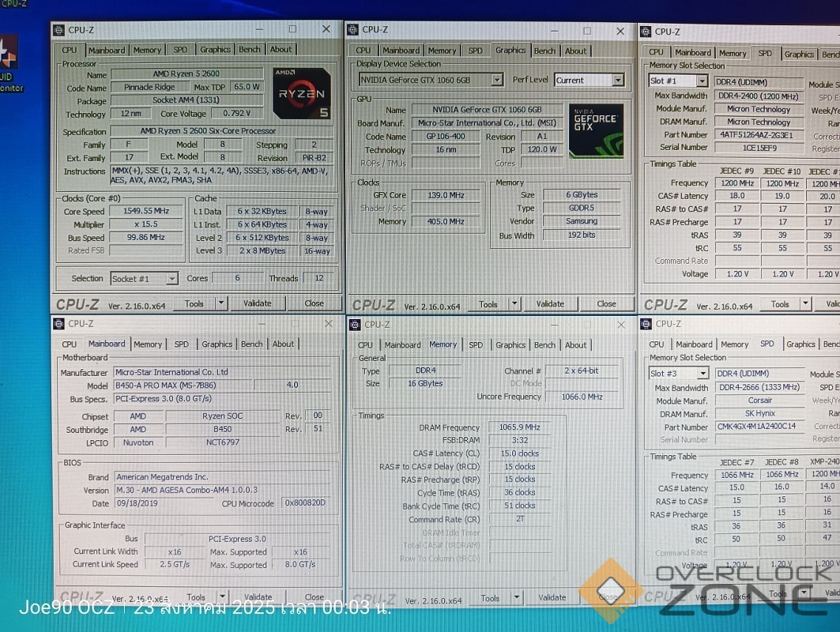Viewport: 840px width, 632px height.
Task: Minimize the Ryzen 5 2600 CPU window
Action: click(259, 29)
